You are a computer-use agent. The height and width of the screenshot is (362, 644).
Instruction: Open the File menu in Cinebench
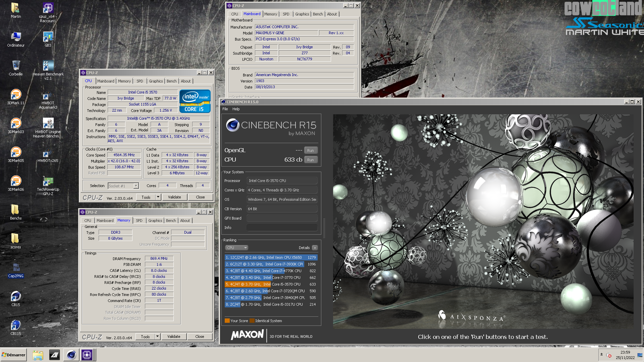[225, 109]
